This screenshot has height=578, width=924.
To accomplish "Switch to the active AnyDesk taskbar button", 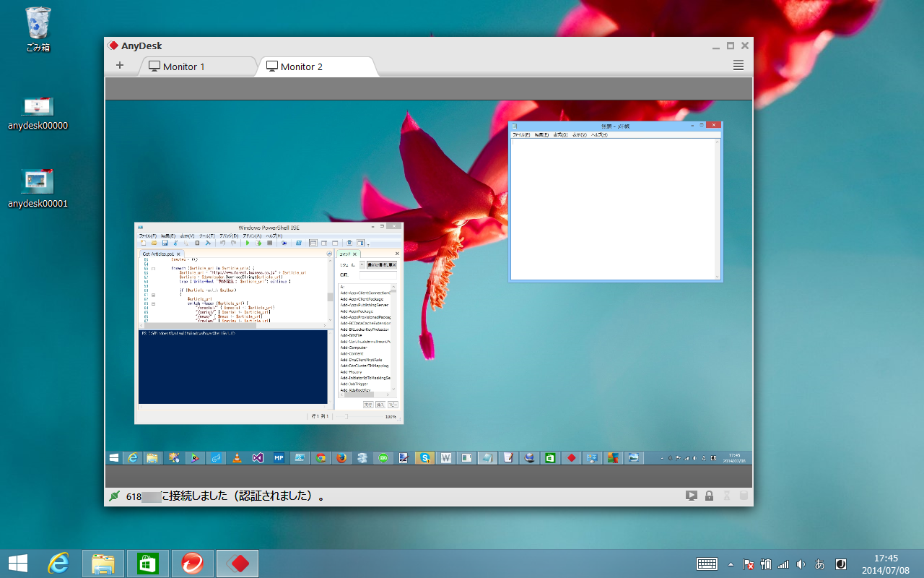I will pos(237,563).
